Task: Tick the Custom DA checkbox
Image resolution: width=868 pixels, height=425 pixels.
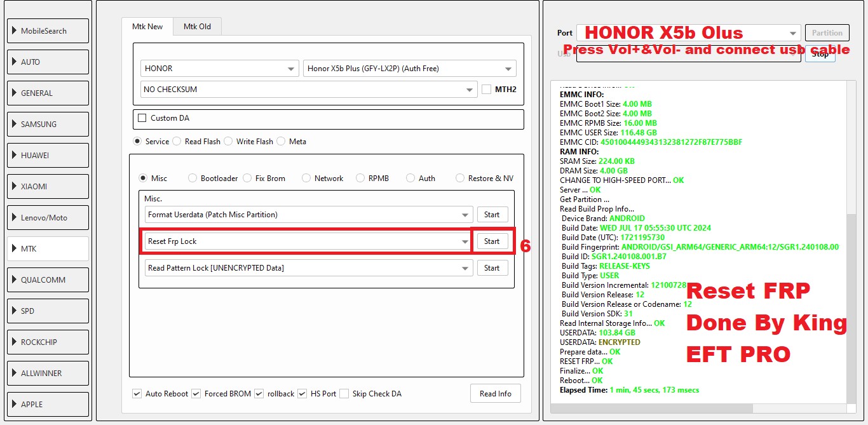Action: [x=142, y=118]
